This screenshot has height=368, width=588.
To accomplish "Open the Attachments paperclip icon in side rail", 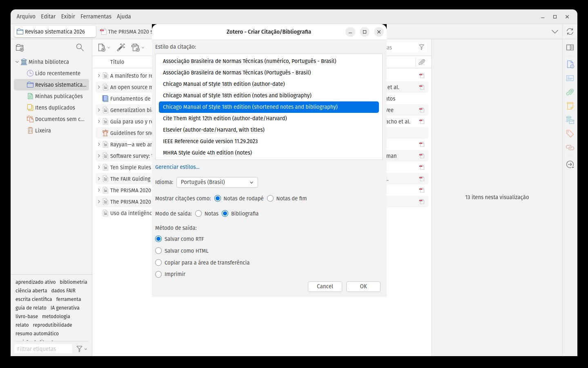I will click(x=570, y=92).
